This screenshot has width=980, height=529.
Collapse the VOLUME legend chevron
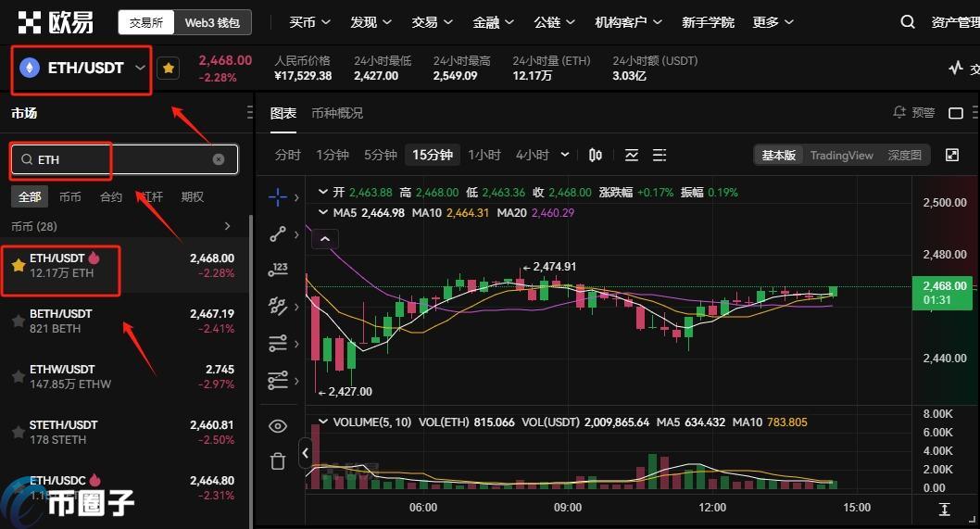[323, 422]
